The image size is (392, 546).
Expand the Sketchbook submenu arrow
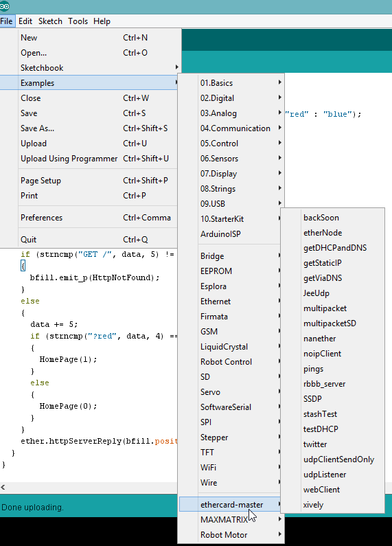coord(177,67)
